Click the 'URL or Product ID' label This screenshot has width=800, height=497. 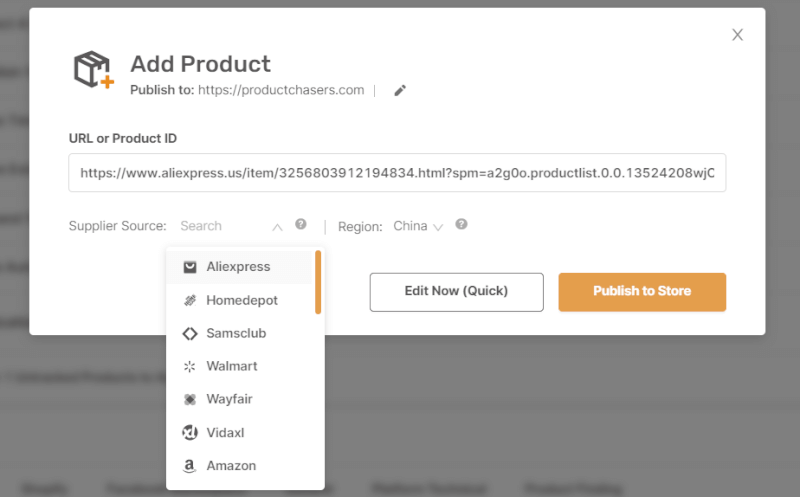[123, 139]
